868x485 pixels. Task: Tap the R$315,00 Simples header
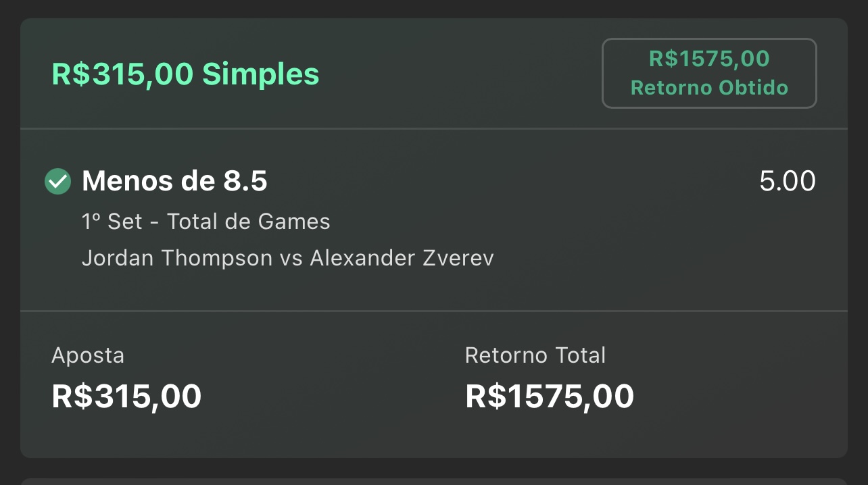coord(185,74)
